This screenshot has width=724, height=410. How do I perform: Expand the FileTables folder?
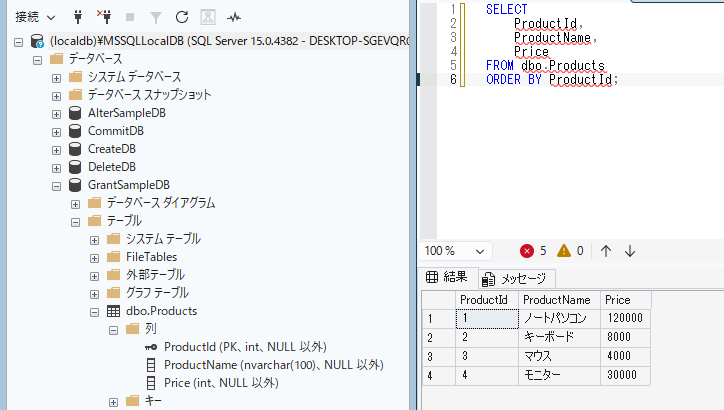coord(95,259)
